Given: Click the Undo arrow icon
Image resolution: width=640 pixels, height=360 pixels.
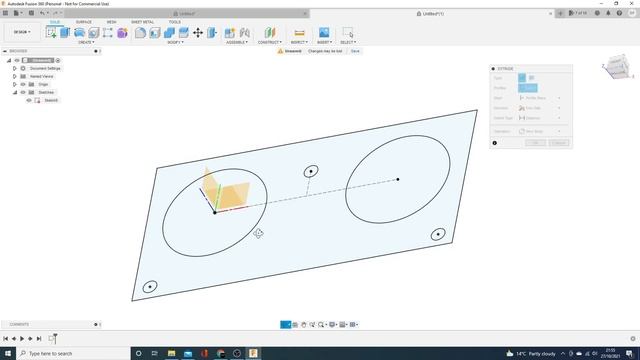Looking at the screenshot, I should [x=42, y=13].
